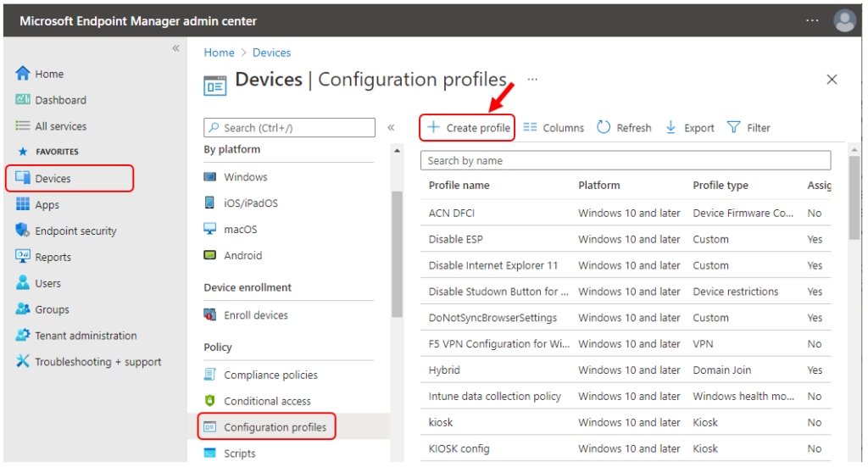Click the Device restrictions profile type cell
The width and height of the screenshot is (868, 467).
pos(736,292)
